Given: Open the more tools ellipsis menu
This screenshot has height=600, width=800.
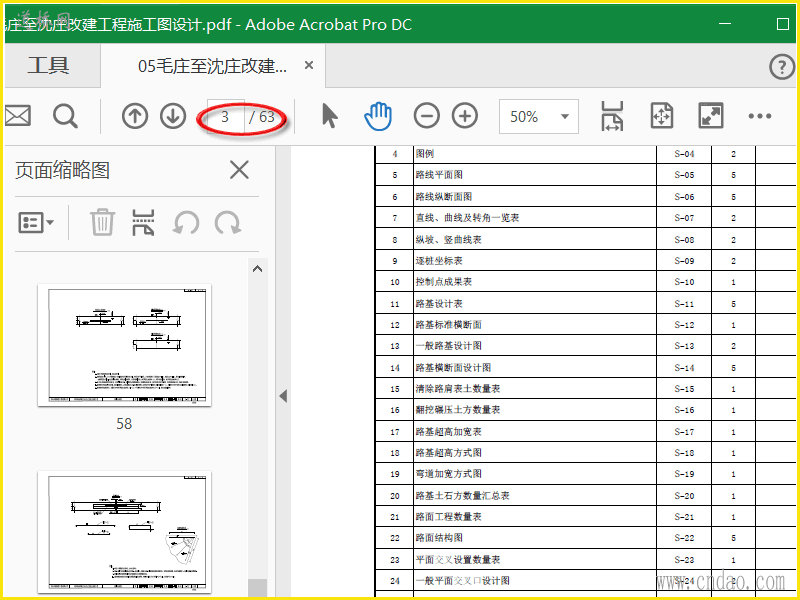Looking at the screenshot, I should coord(760,116).
